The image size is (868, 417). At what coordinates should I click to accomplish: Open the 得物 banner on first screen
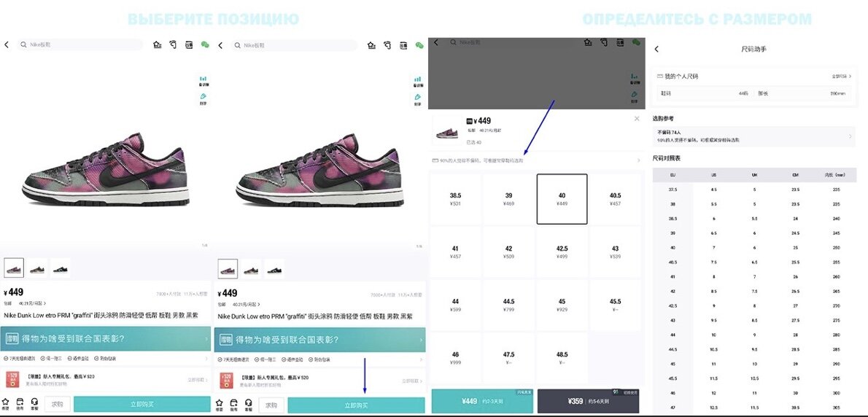coord(106,339)
